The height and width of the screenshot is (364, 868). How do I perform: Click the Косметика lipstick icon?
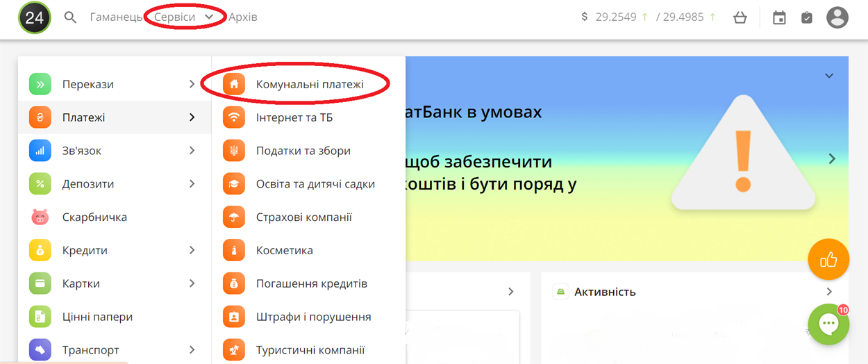tap(234, 251)
